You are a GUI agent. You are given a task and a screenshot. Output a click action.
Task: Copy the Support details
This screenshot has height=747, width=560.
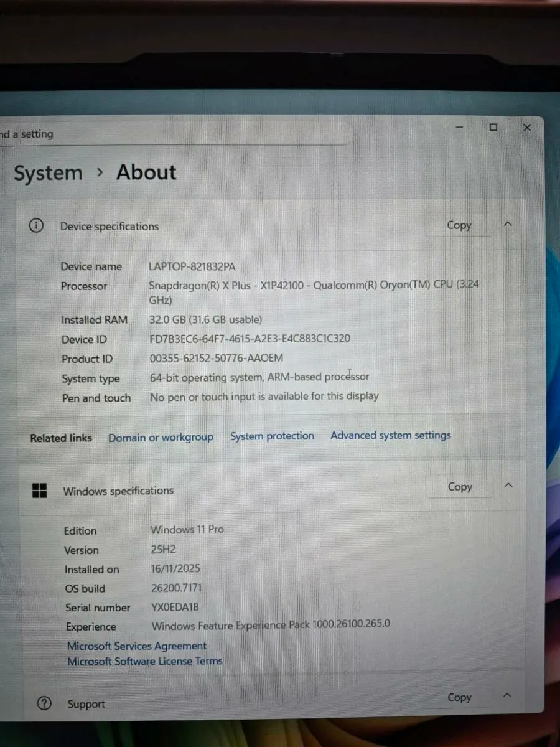click(459, 697)
